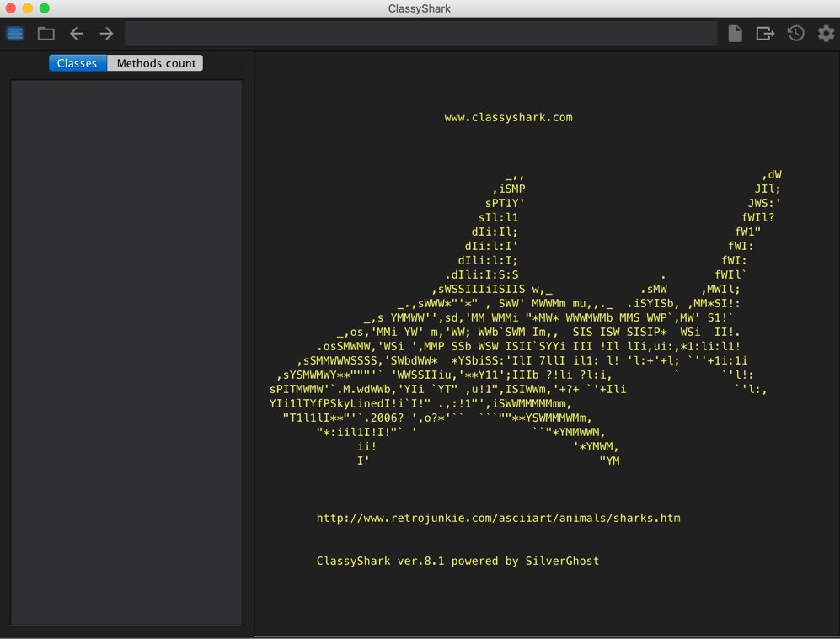Image resolution: width=840 pixels, height=639 pixels.
Task: Click the document file icon in toolbar
Action: pyautogui.click(x=735, y=34)
